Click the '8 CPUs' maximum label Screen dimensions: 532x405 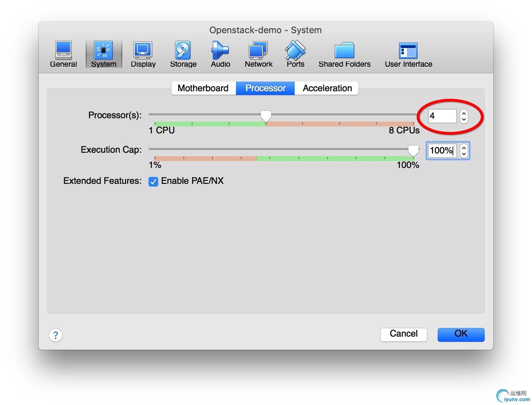tap(404, 130)
